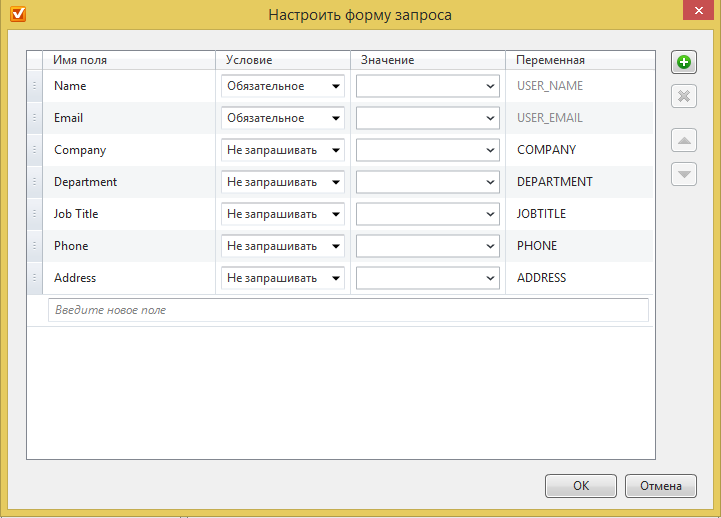The height and width of the screenshot is (518, 721).
Task: Click the orange checkmark app icon in title bar
Action: [x=18, y=14]
